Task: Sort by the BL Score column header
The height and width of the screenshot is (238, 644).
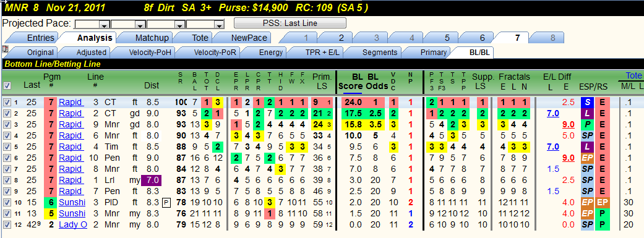Action: tap(353, 82)
